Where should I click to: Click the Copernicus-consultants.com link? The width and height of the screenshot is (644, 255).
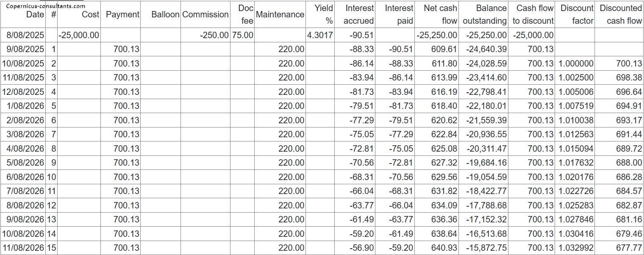[45, 6]
